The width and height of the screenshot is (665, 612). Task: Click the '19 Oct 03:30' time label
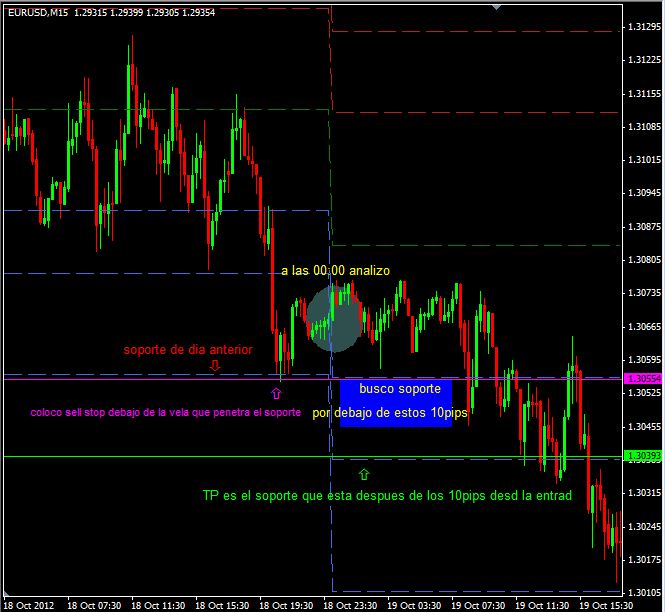pos(414,605)
